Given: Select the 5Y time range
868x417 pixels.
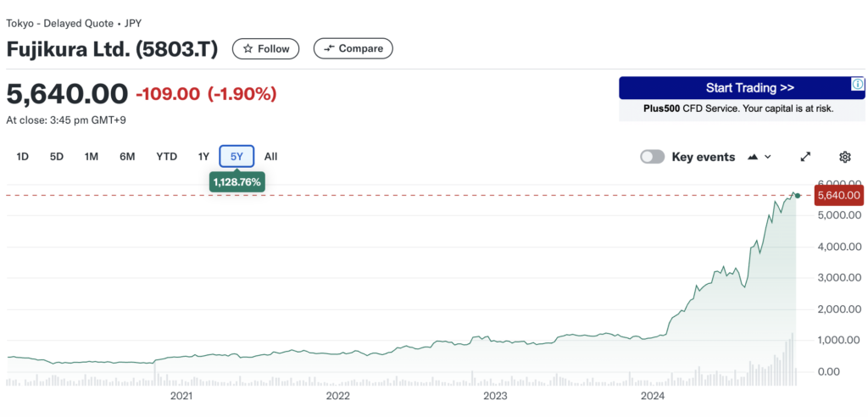Looking at the screenshot, I should (236, 157).
